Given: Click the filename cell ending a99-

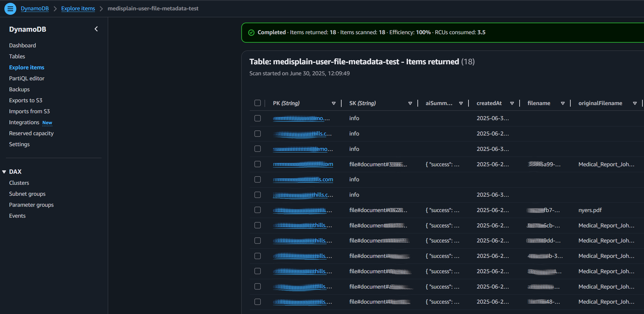Looking at the screenshot, I should pyautogui.click(x=544, y=164).
